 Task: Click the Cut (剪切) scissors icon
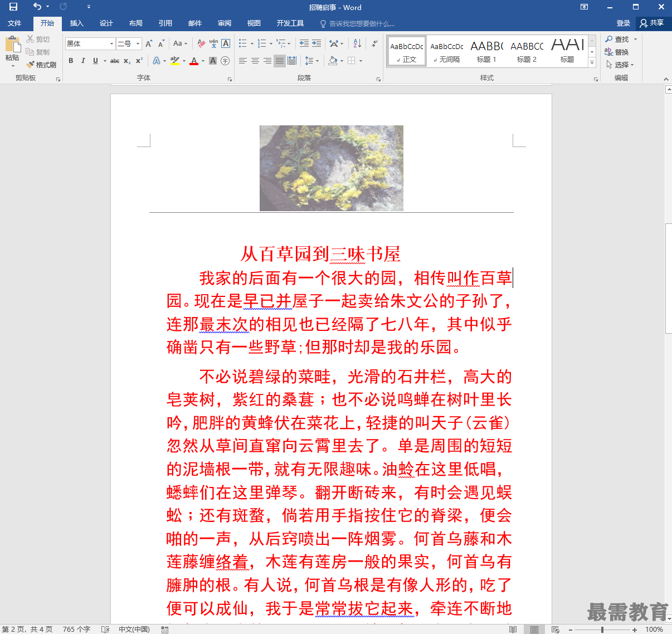tap(30, 39)
